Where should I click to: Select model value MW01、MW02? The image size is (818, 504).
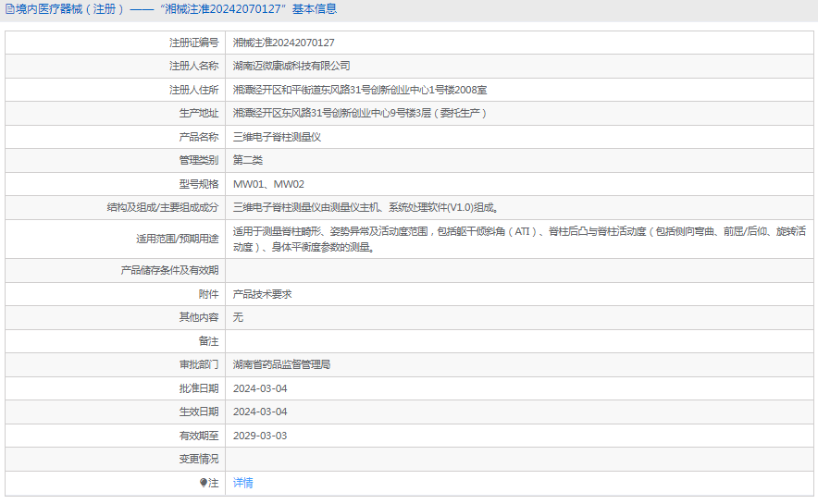(268, 184)
